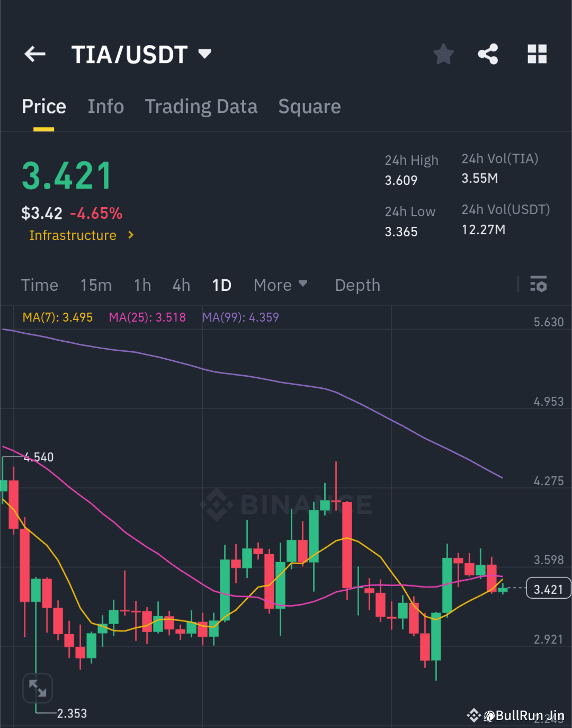Switch to the Price tab
The image size is (572, 728).
point(44,106)
